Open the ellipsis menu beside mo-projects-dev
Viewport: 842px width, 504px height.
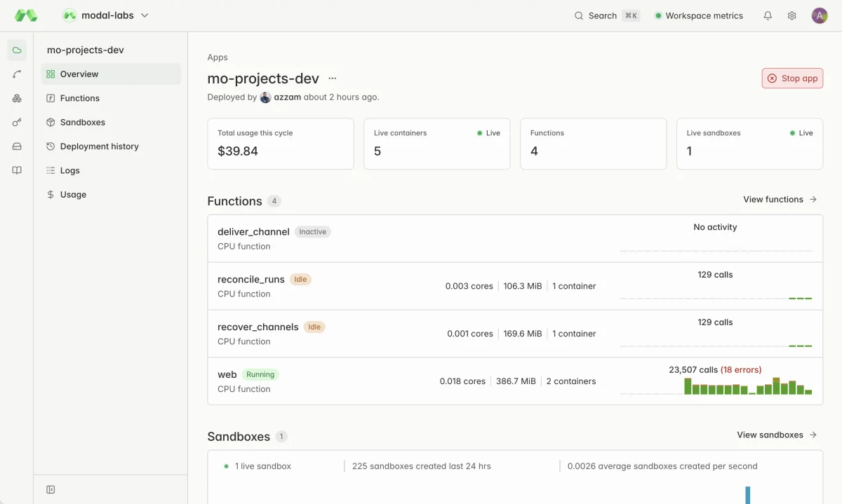point(333,79)
